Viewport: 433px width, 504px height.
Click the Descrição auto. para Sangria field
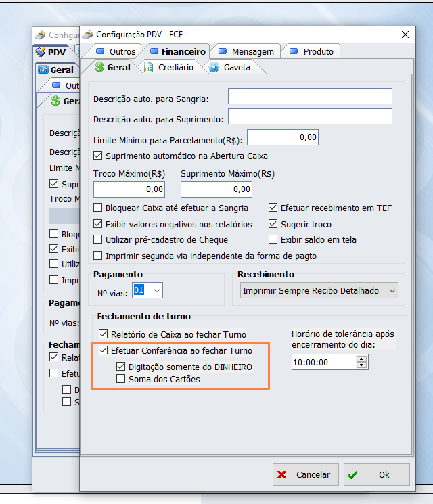pyautogui.click(x=310, y=97)
